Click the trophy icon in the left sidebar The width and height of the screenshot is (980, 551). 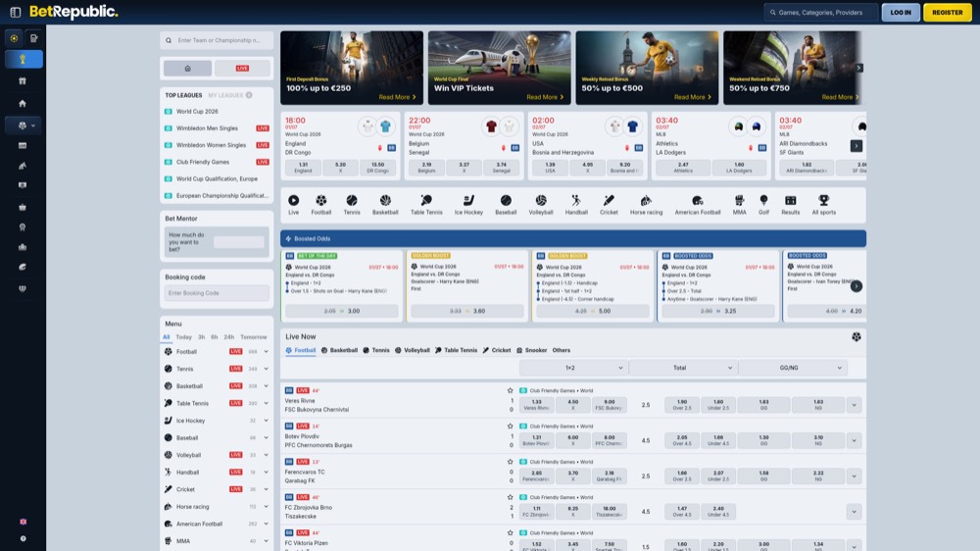click(x=24, y=60)
